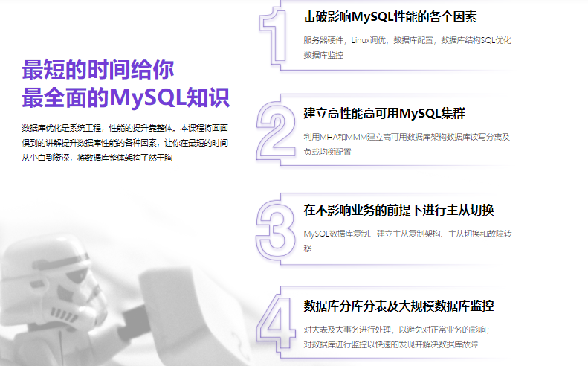Open the heading 击破影响MySQL性能的各个因素
Viewport: 588px width, 366px height.
pos(390,16)
